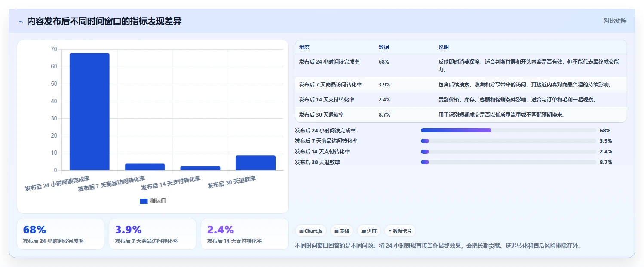Click description starting 反映即时消费深度
The width and height of the screenshot is (644, 267).
pos(529,65)
